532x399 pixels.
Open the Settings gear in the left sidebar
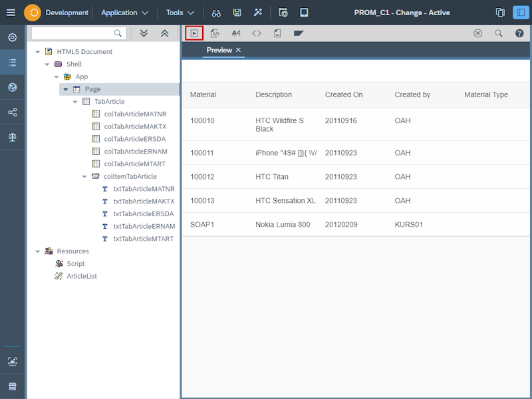tap(11, 37)
